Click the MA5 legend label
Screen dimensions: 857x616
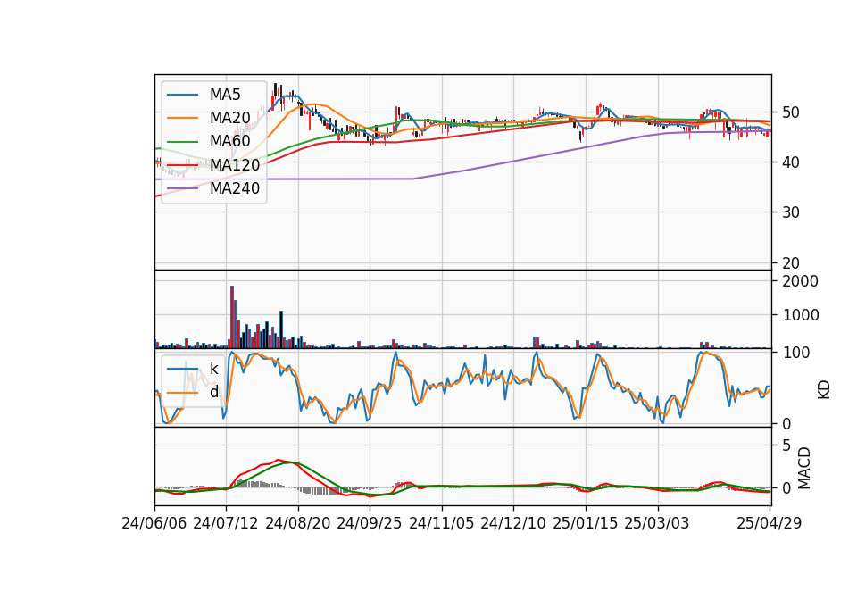(225, 95)
